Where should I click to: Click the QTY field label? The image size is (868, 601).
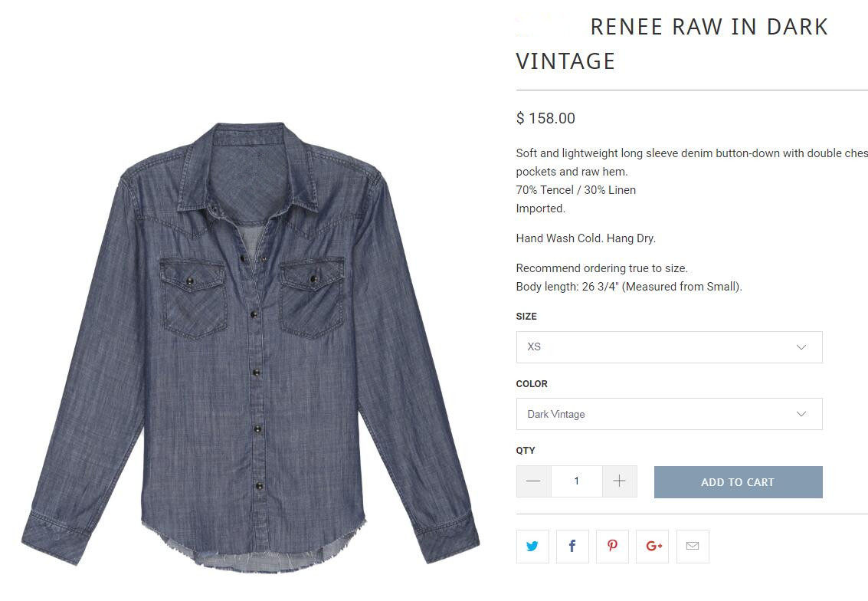(526, 450)
